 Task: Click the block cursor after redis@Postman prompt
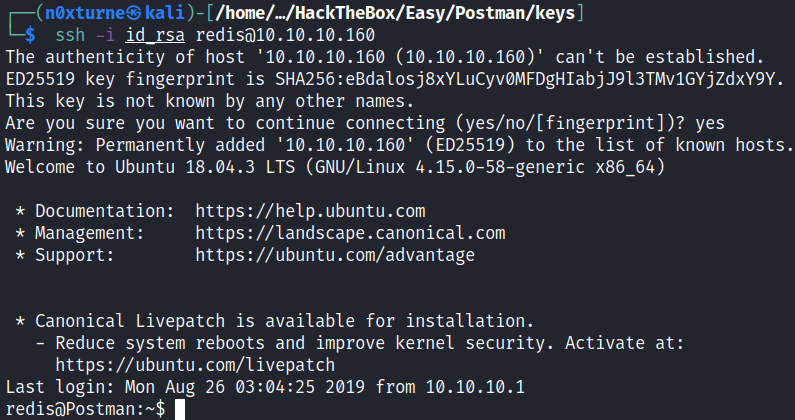(x=179, y=409)
